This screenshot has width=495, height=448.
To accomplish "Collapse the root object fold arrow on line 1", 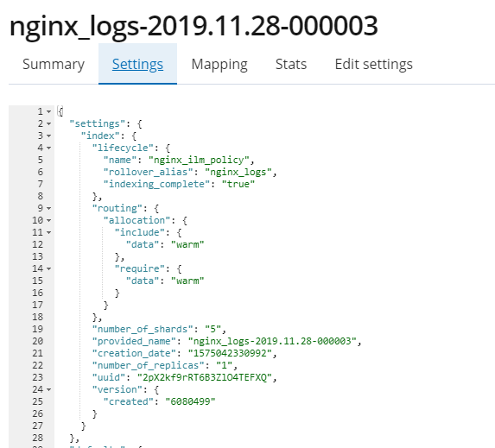I will point(49,111).
